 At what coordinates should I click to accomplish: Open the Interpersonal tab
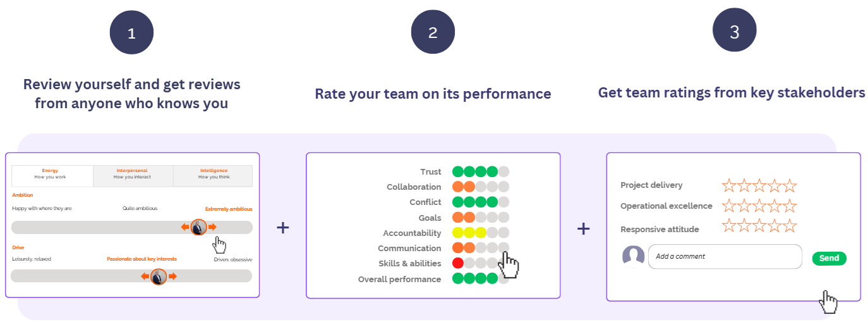click(133, 175)
